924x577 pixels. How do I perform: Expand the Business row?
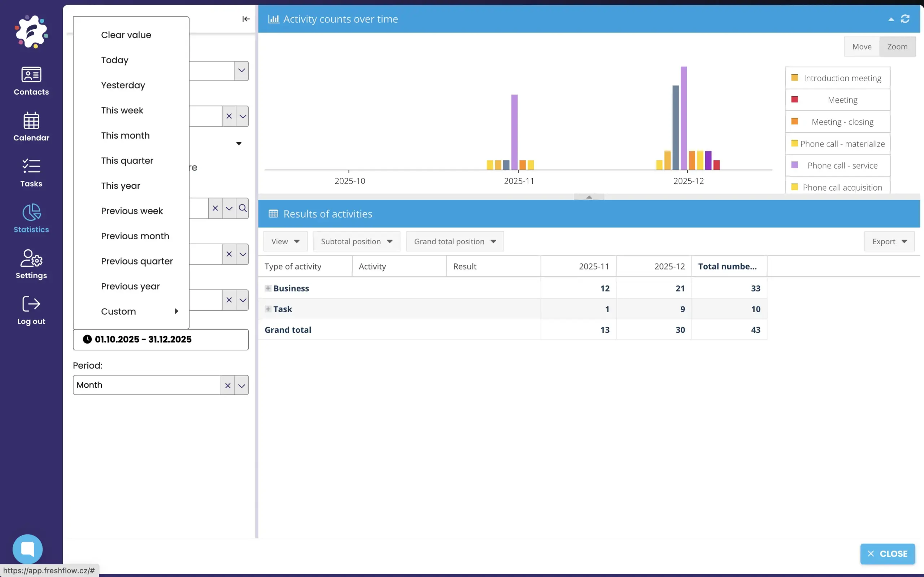pyautogui.click(x=268, y=288)
